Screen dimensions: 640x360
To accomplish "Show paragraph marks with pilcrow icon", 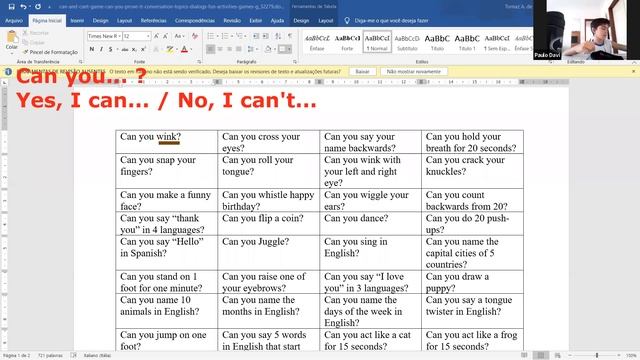I will pyautogui.click(x=290, y=36).
